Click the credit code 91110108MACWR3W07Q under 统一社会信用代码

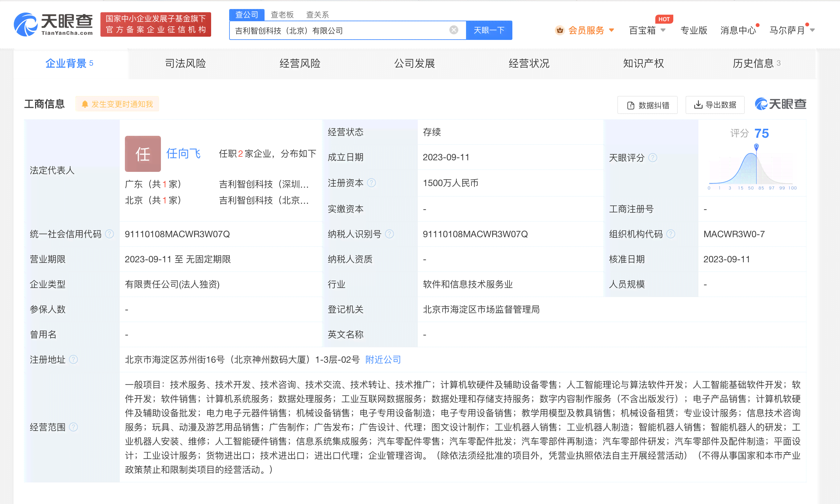pos(177,234)
